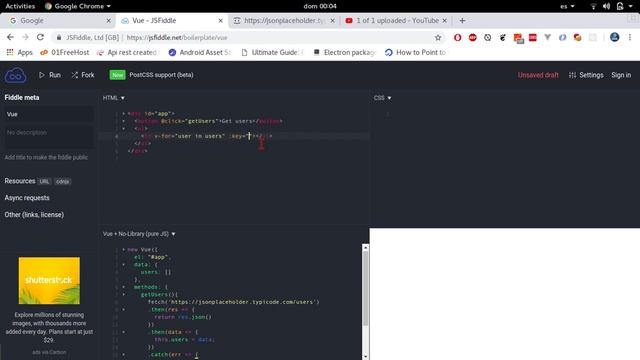This screenshot has width=640, height=360.
Task: Open the Android Asset Studio bookmark
Action: coord(200,52)
